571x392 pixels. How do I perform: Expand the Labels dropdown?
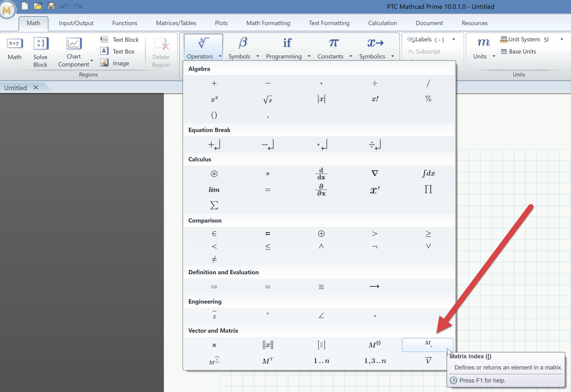click(454, 39)
